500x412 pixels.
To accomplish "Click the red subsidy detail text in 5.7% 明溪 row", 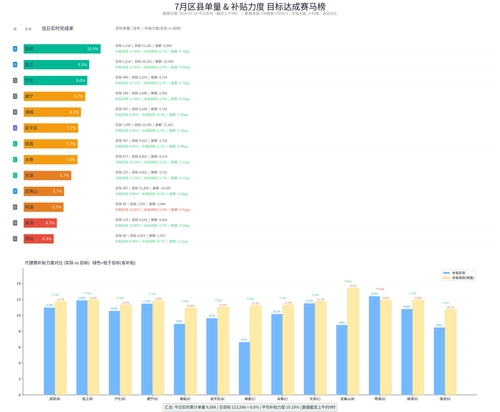I will point(153,210).
